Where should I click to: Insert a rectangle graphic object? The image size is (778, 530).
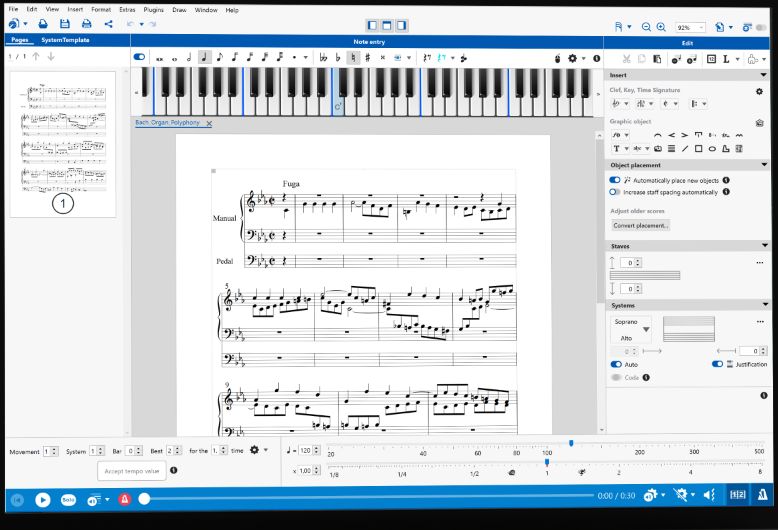(698, 148)
